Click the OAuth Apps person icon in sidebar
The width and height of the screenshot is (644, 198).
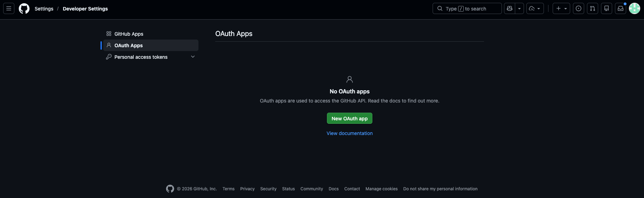tap(109, 45)
